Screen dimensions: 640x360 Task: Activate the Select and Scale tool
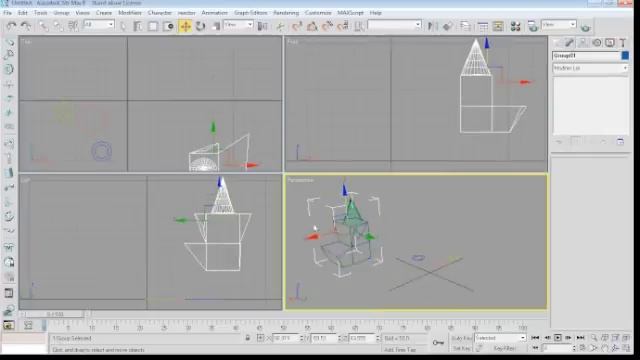pos(216,27)
